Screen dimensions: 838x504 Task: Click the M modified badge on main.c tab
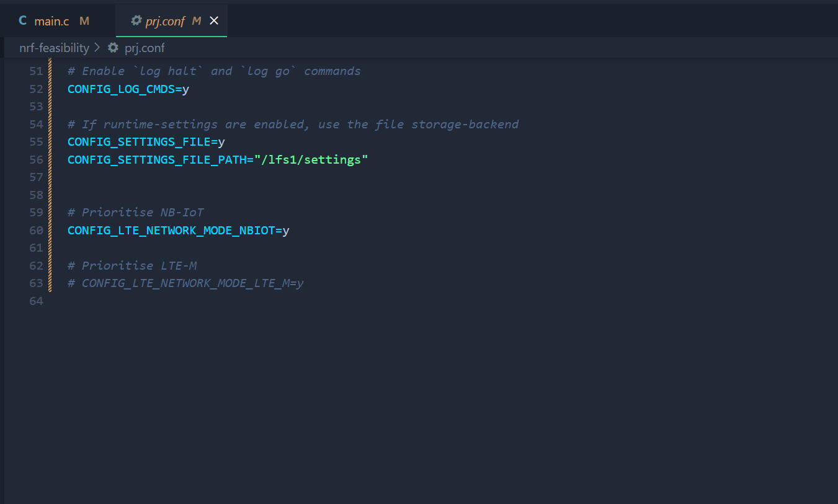click(84, 21)
